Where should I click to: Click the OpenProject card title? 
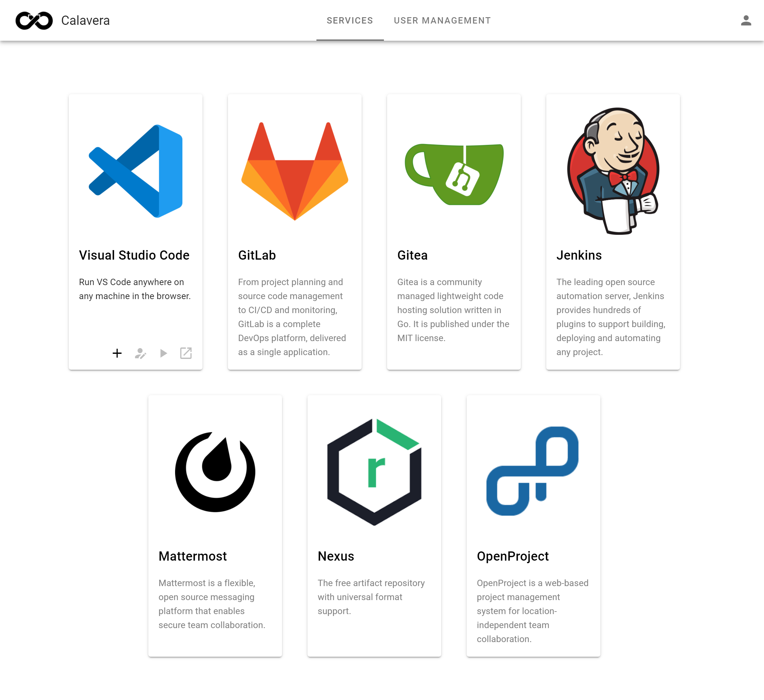[513, 556]
